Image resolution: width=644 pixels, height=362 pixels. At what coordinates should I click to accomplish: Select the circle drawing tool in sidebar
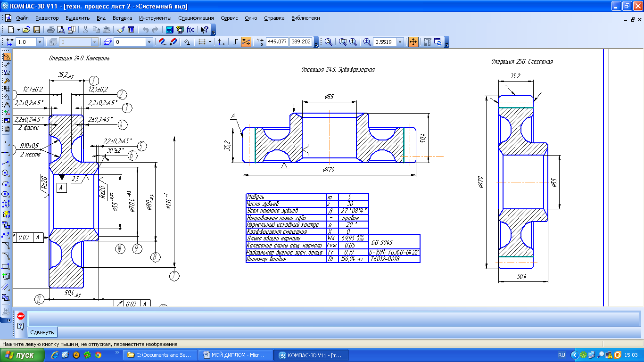click(x=6, y=173)
